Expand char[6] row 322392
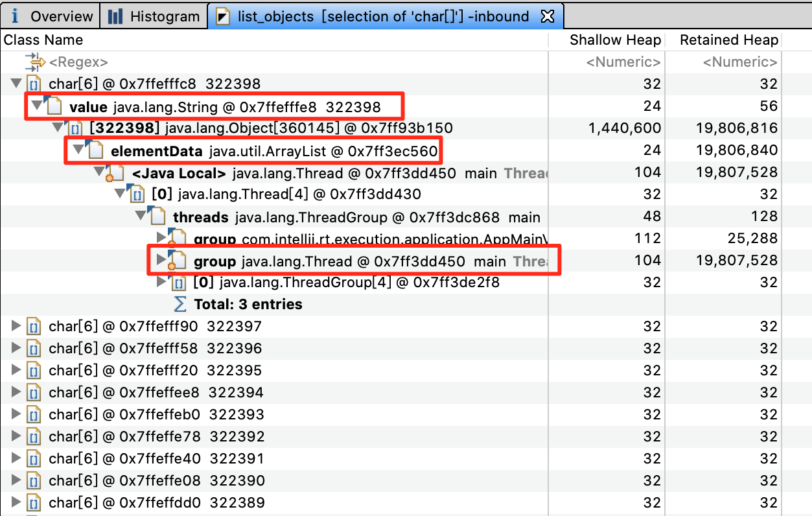Screen dimensions: 812x516 click(x=16, y=436)
